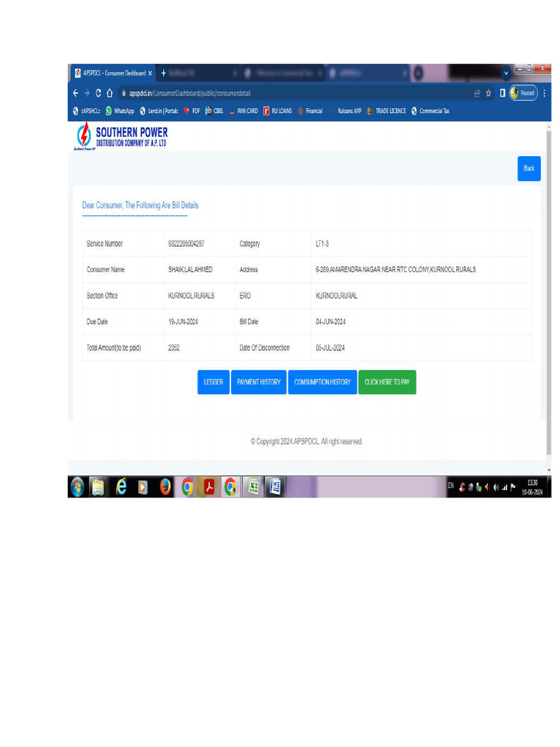This screenshot has width=560, height=747.
Task: Select the total amount value 2352
Action: pyautogui.click(x=174, y=348)
